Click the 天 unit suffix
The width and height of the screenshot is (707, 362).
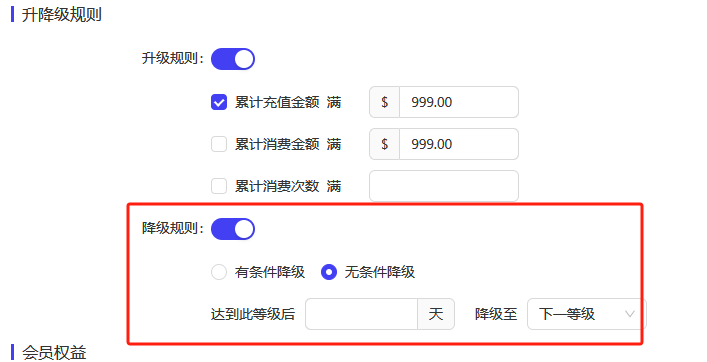[x=436, y=314]
